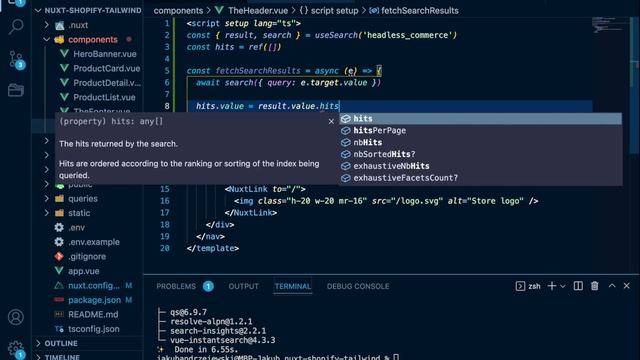Open tsconfig.json file

[94, 329]
